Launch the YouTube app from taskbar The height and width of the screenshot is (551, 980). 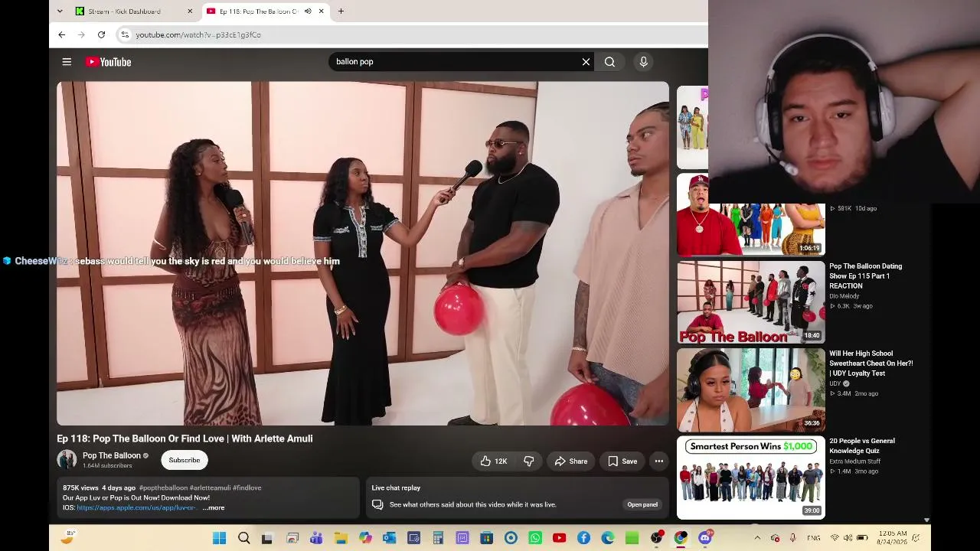click(x=559, y=538)
